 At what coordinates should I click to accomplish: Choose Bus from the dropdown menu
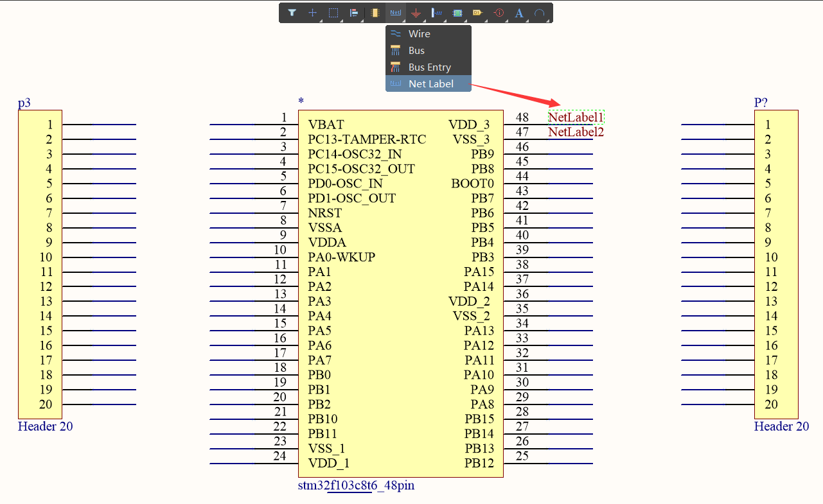point(429,51)
